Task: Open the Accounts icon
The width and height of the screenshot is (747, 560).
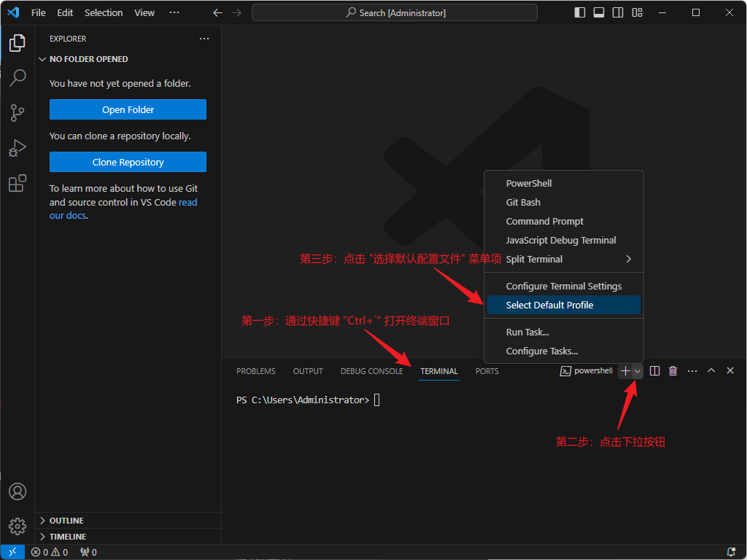Action: click(18, 491)
